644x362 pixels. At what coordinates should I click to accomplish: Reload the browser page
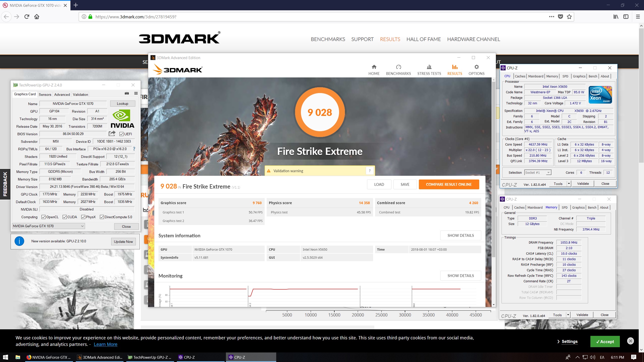27,17
